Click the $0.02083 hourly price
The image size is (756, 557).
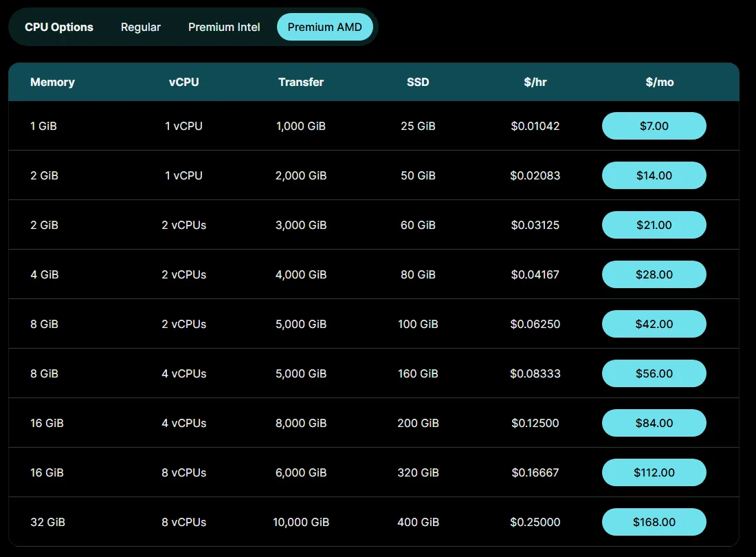coord(535,175)
